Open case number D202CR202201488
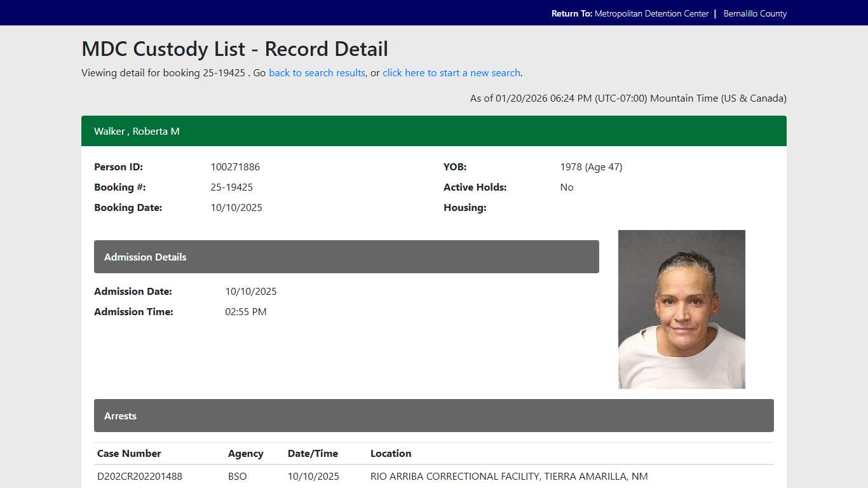 (x=139, y=476)
